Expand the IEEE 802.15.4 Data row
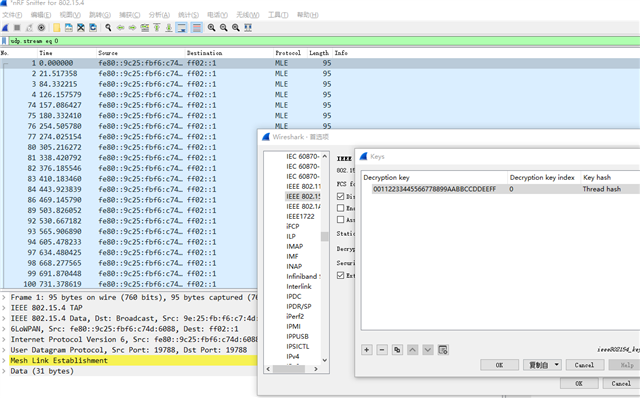Image resolution: width=640 pixels, height=398 pixels. click(x=4, y=318)
